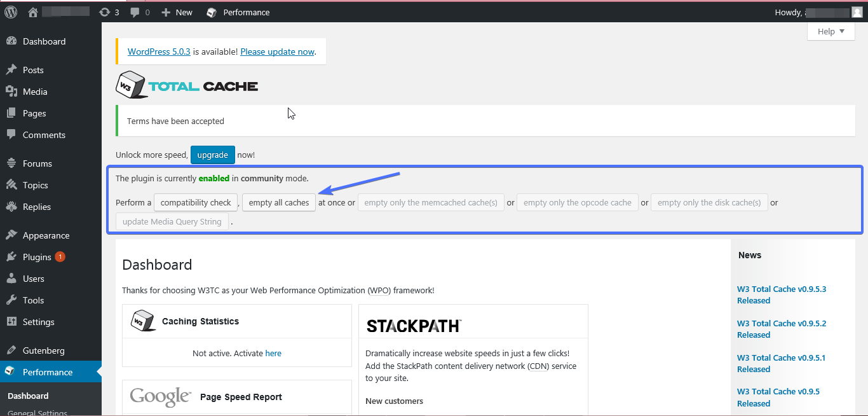Click the WordPress logo icon

[11, 12]
